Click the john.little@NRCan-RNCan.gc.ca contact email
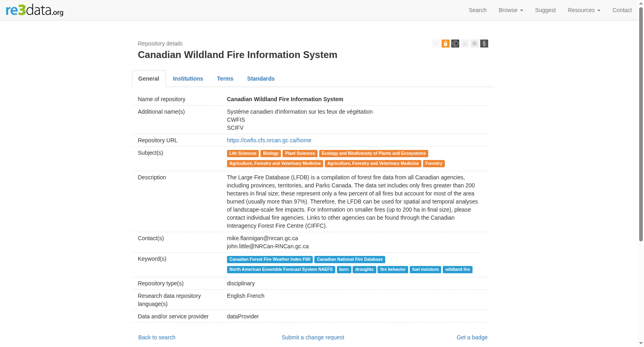The image size is (644, 347). pyautogui.click(x=268, y=246)
